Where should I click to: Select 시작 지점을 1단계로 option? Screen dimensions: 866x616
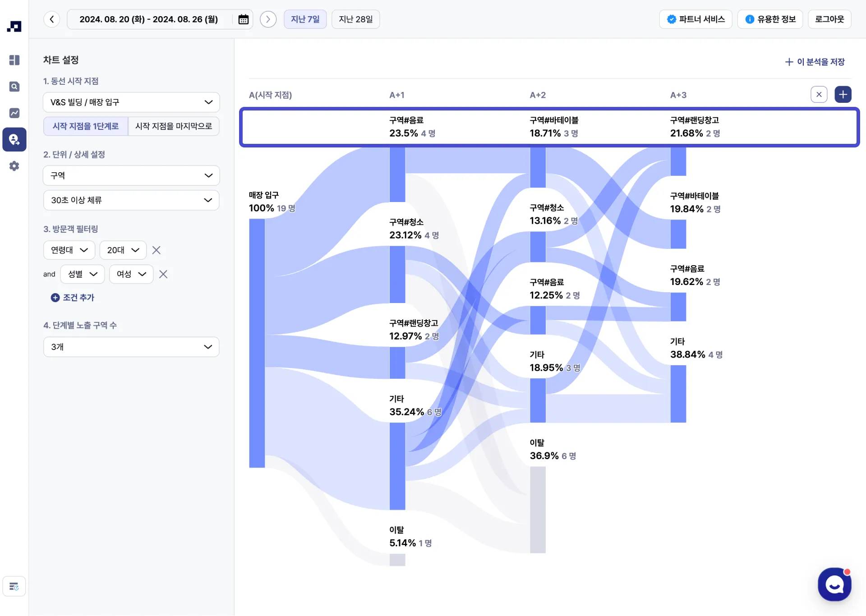(86, 126)
